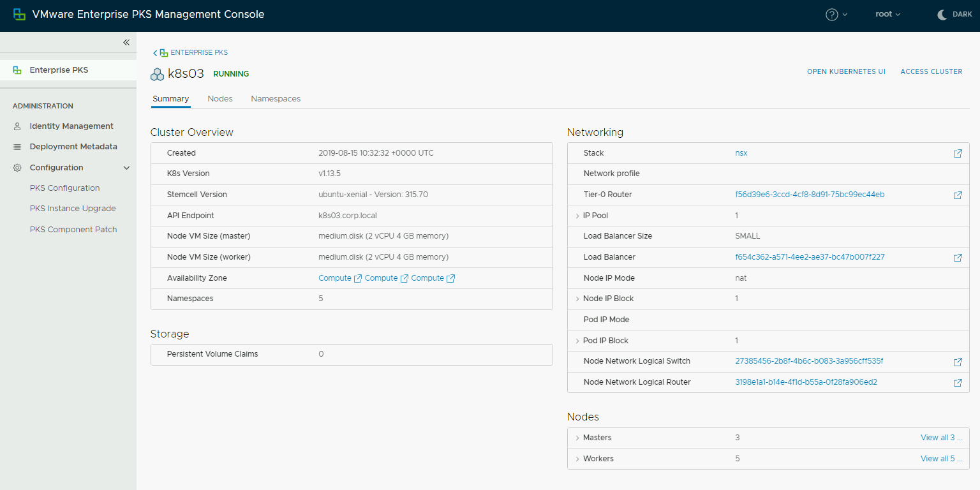The width and height of the screenshot is (980, 490).
Task: Expand the Masters nodes row
Action: [577, 438]
